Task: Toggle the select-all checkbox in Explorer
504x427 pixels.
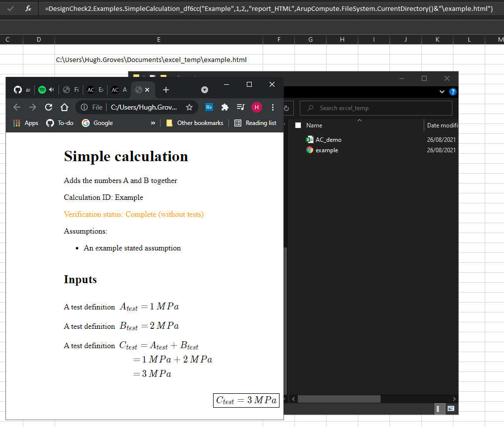Action: point(298,125)
